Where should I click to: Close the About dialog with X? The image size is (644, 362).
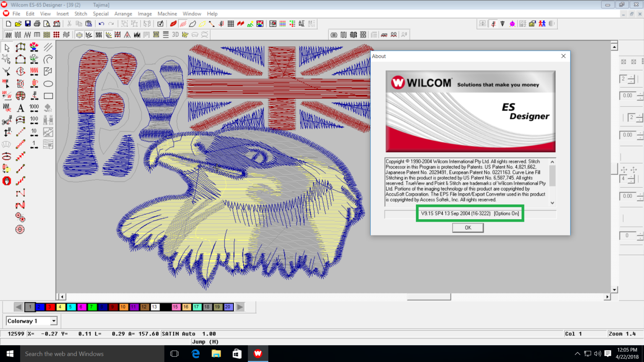coord(563,56)
